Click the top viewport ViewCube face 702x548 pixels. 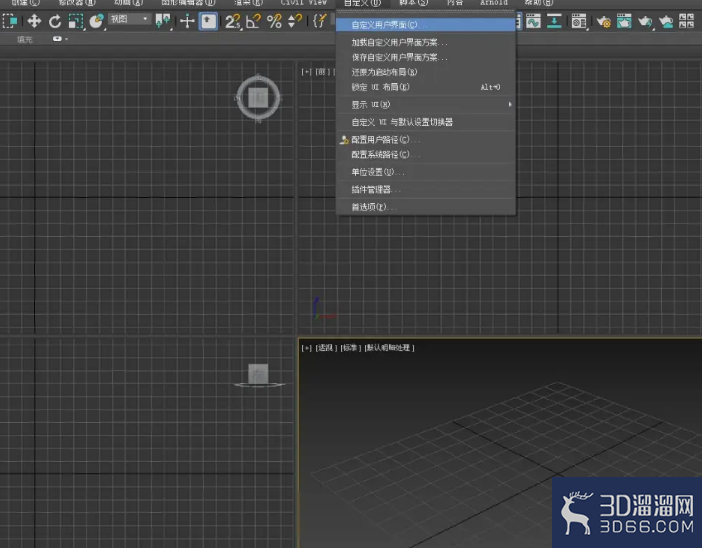tap(258, 97)
